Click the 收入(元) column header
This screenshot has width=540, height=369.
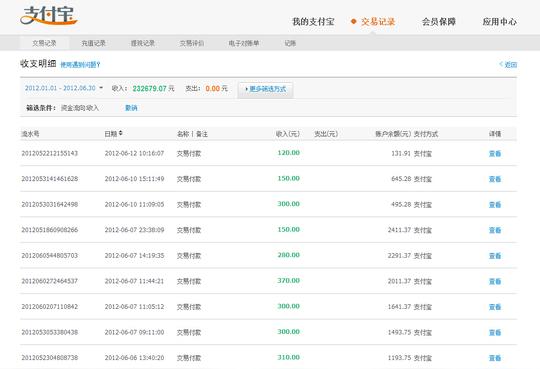(288, 134)
